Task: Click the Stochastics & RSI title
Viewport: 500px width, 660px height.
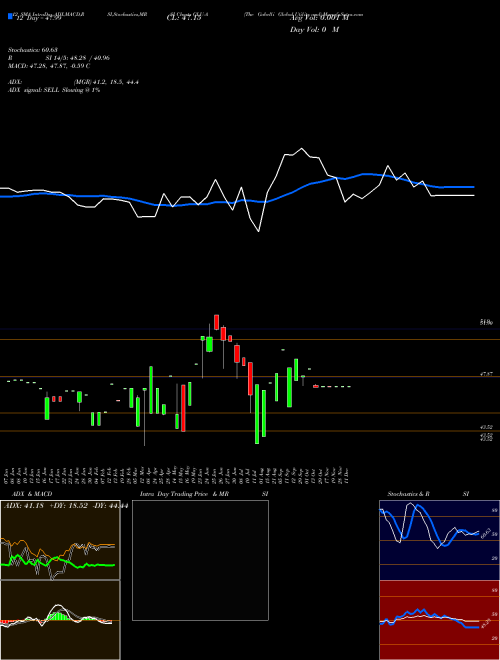Action: tap(428, 494)
